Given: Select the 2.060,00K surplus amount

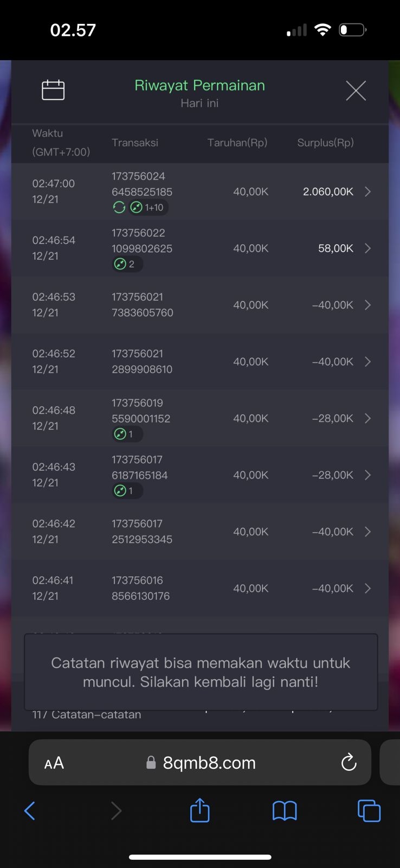Looking at the screenshot, I should [328, 192].
